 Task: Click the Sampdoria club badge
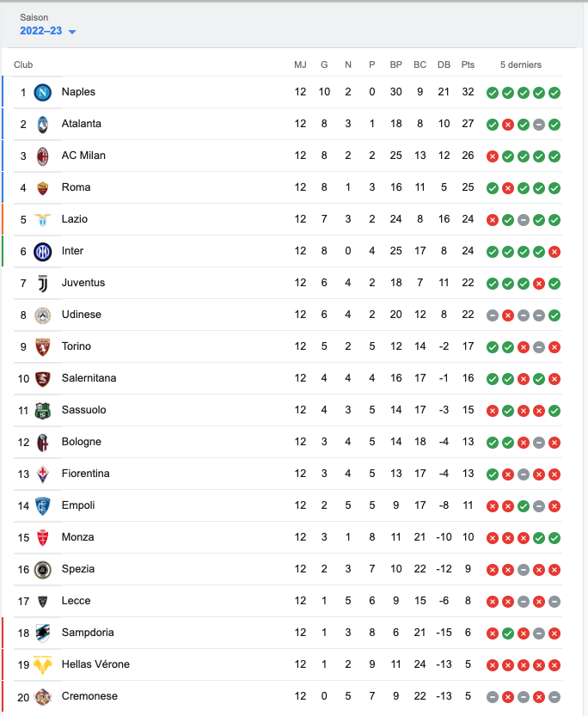click(43, 633)
